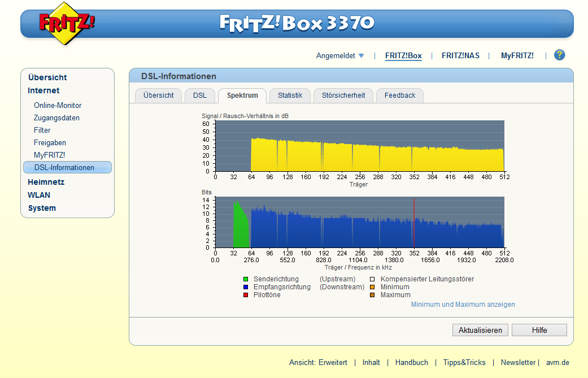Open the Tipps&Tricks footer link
The width and height of the screenshot is (588, 378).
(464, 363)
